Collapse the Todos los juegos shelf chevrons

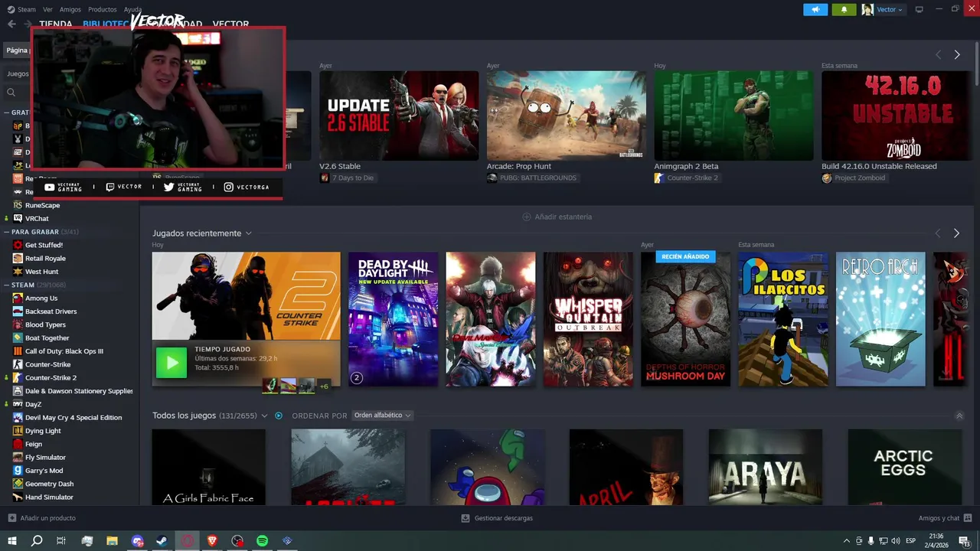(x=959, y=416)
